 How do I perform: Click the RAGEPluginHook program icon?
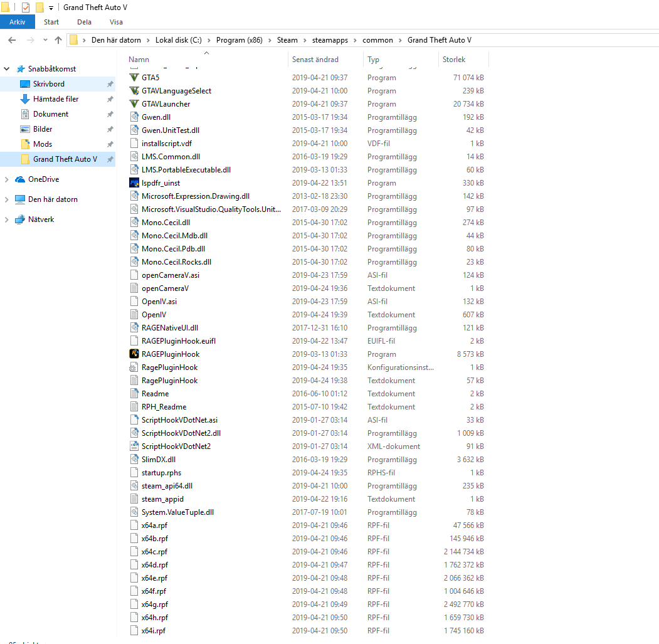[134, 354]
